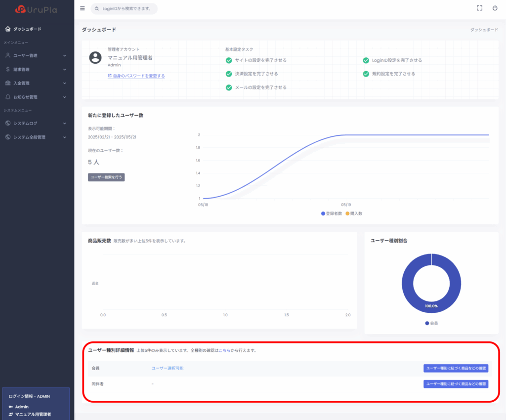Click サイトの設定を完了させる task text
This screenshot has width=506, height=420.
point(261,60)
